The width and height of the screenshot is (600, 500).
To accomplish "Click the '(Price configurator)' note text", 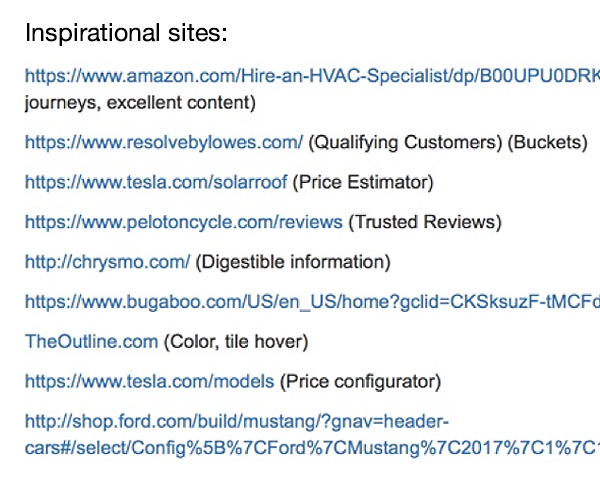I will point(360,381).
